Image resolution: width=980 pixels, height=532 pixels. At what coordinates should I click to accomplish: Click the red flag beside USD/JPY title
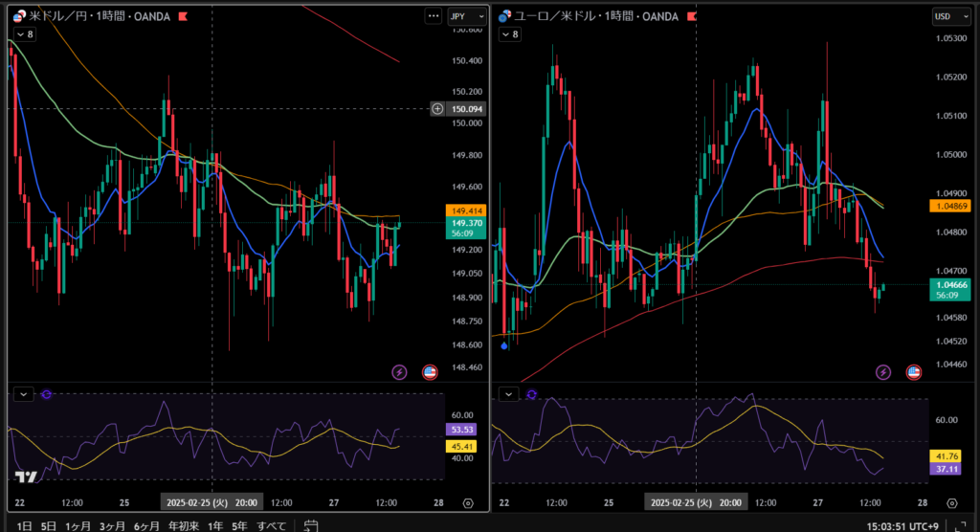pos(182,16)
